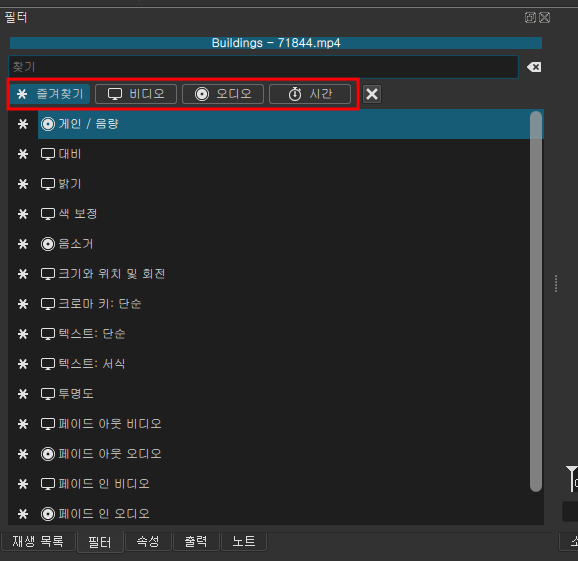Unfavorite 페이드 인 오디오 via star
Image resolution: width=578 pixels, height=561 pixels.
tap(23, 513)
